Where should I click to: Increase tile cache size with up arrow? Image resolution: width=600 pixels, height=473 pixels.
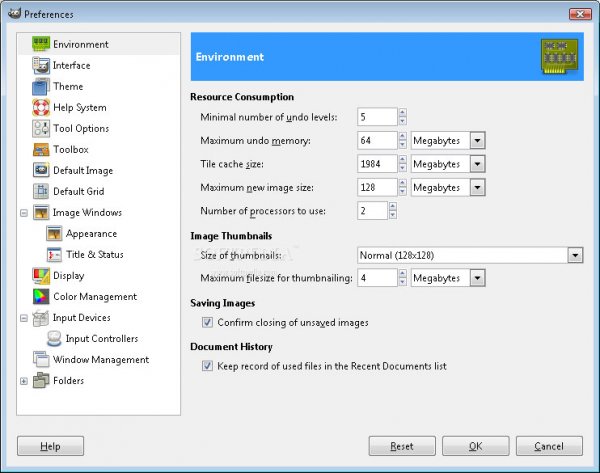[x=402, y=160]
